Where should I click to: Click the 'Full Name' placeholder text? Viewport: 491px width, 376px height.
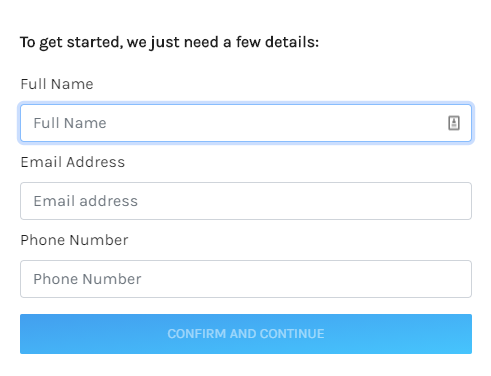[70, 123]
